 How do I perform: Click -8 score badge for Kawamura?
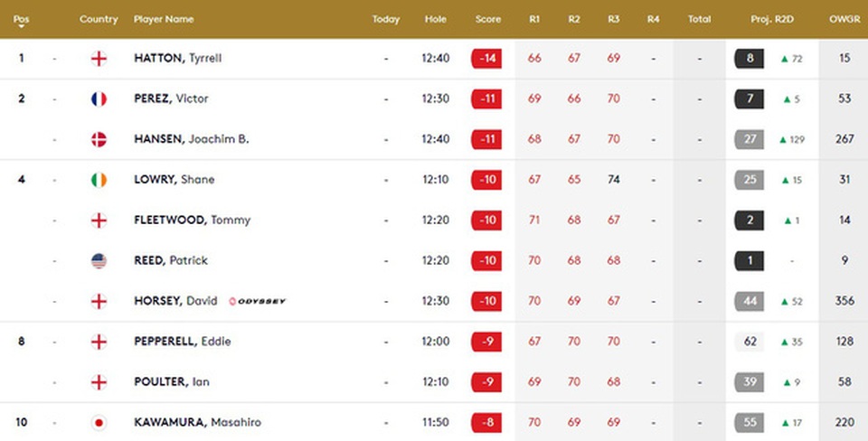(x=486, y=423)
